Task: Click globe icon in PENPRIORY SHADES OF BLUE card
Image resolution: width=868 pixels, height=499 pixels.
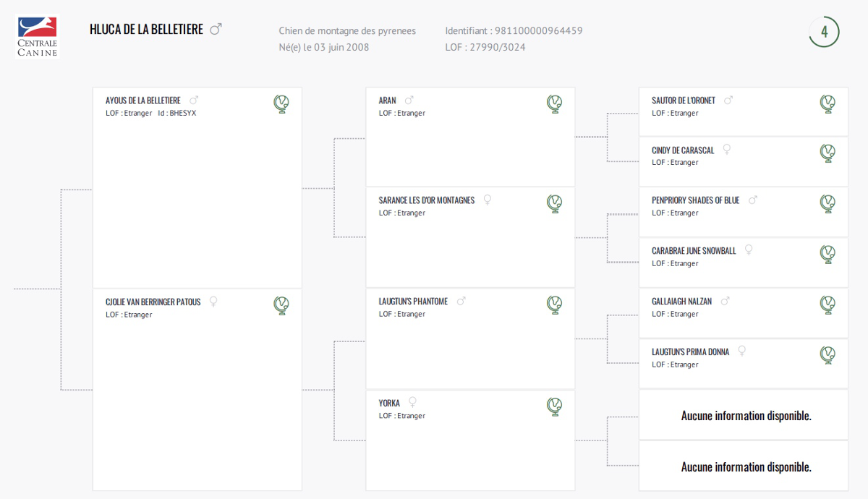Action: click(x=827, y=204)
